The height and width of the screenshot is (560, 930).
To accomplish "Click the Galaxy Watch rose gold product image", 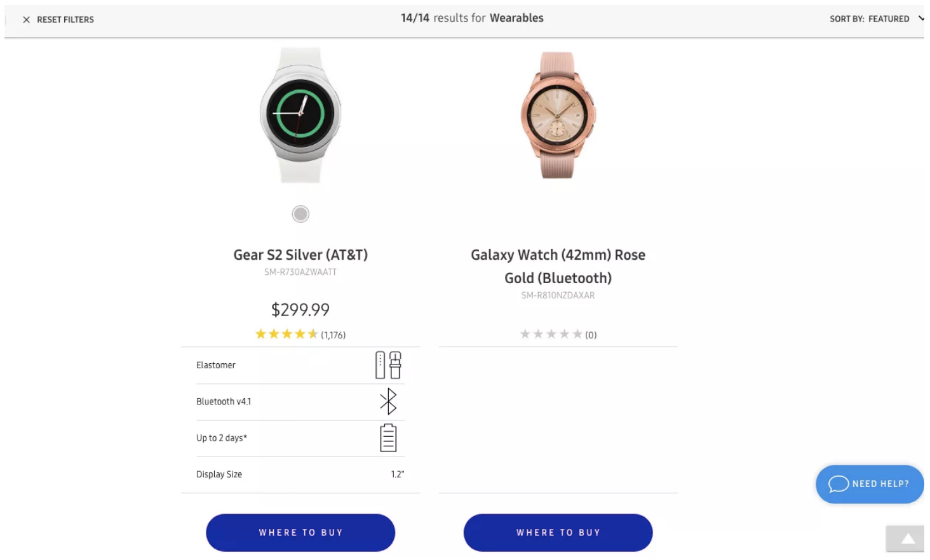I will 557,114.
